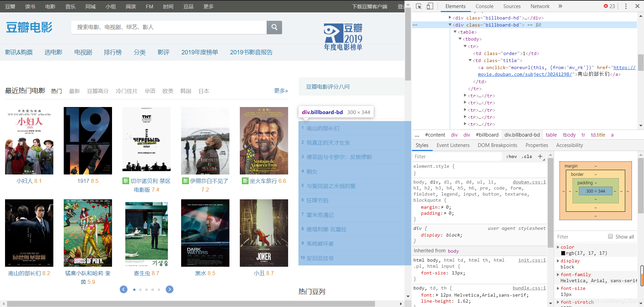Click the FM top bar link

[150, 6]
